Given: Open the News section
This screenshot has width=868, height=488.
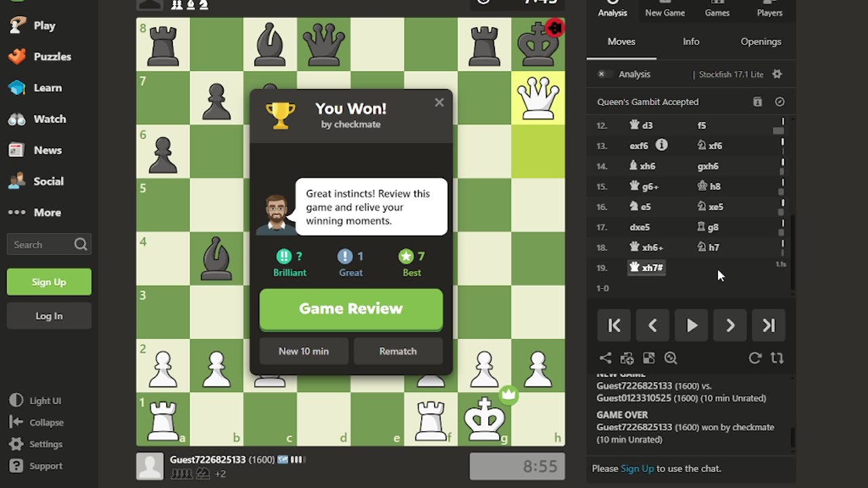Looking at the screenshot, I should pyautogui.click(x=35, y=150).
